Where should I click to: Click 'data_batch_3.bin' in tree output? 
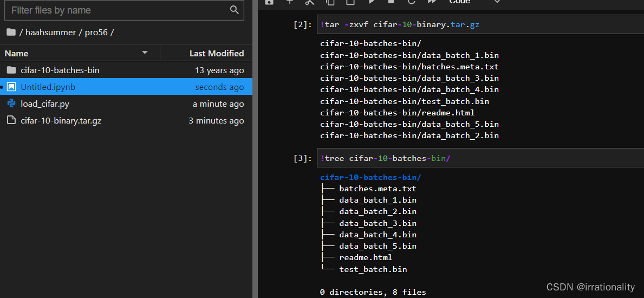click(378, 223)
